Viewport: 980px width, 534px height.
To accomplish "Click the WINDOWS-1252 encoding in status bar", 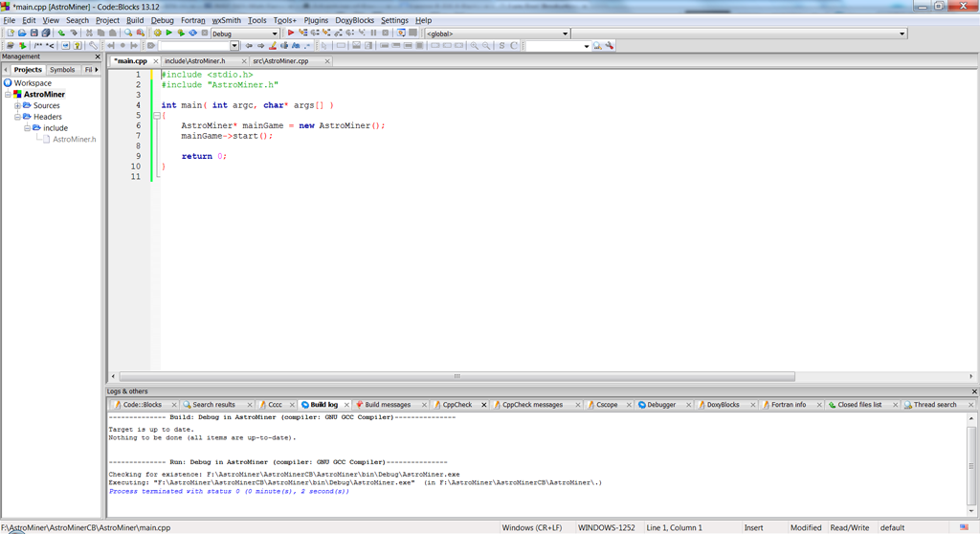I will click(x=606, y=527).
